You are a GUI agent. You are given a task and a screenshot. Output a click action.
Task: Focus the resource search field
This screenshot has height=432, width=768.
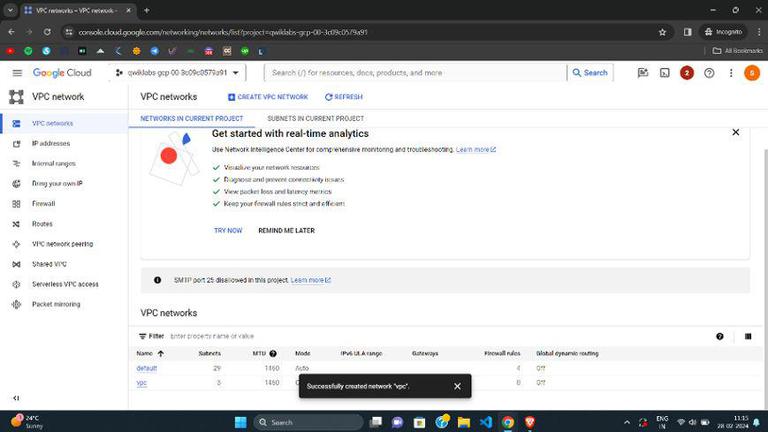pos(415,73)
